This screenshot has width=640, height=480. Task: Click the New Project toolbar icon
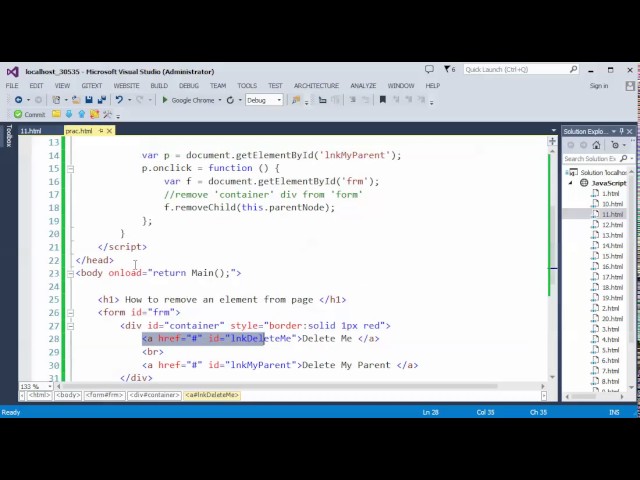[56, 100]
